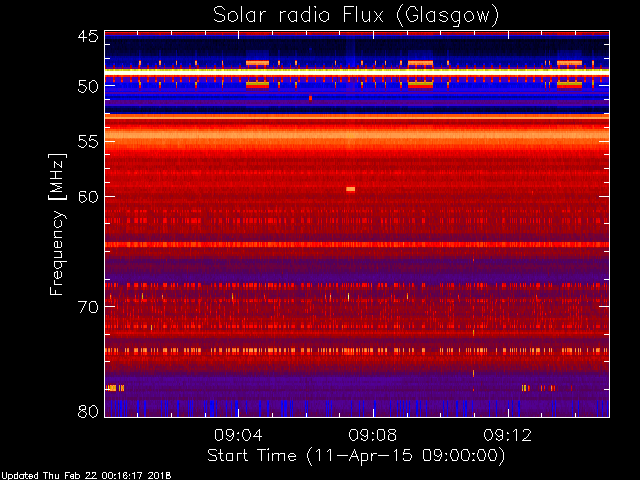The image size is (640, 480).
Task: Click the 60 frequency tick label
Action: (88, 197)
